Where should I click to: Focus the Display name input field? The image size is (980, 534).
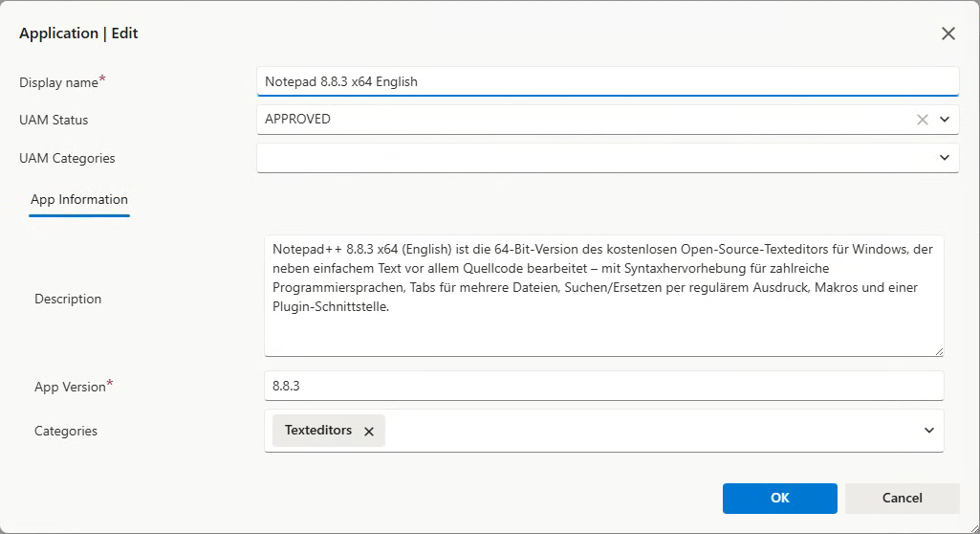tap(607, 81)
